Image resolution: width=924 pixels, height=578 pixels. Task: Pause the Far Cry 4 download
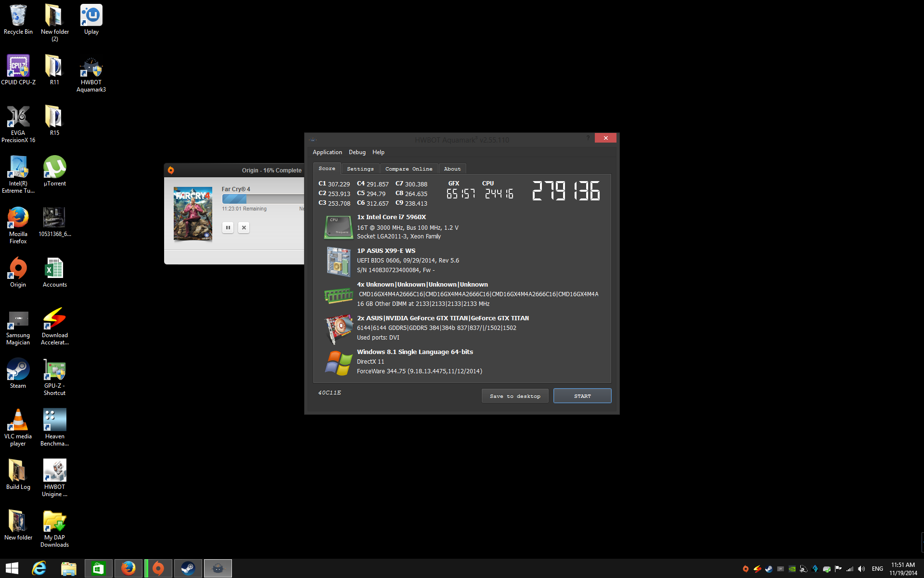228,227
